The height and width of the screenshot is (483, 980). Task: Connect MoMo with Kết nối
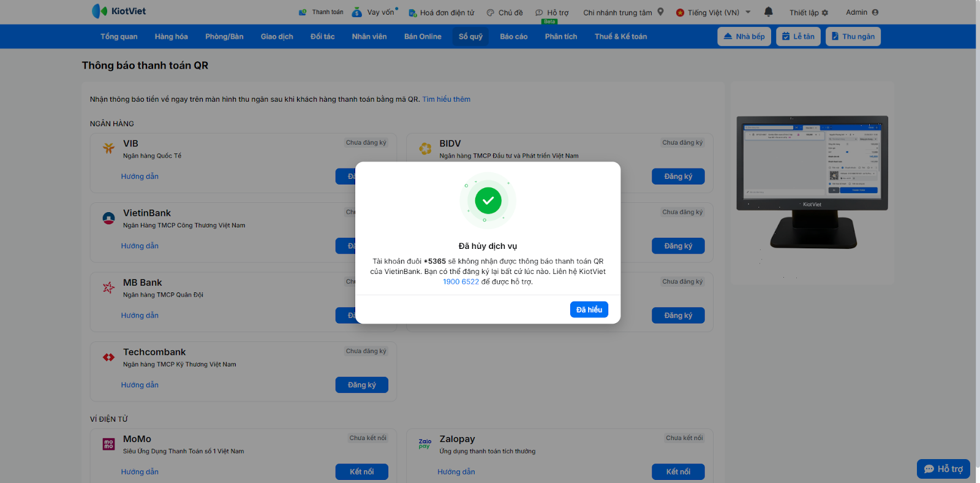coord(362,472)
